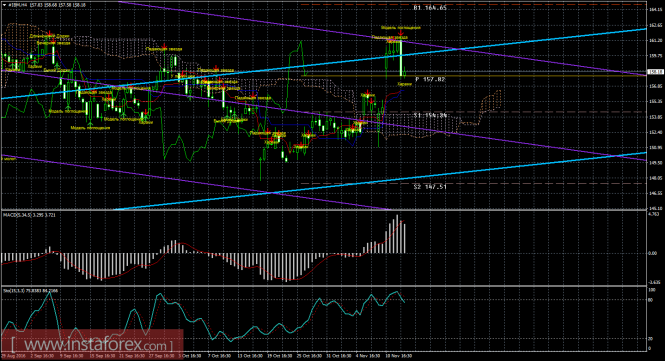Open the www.instaforex.com watermark link
Screen dimensions: 665x361
point(92,344)
